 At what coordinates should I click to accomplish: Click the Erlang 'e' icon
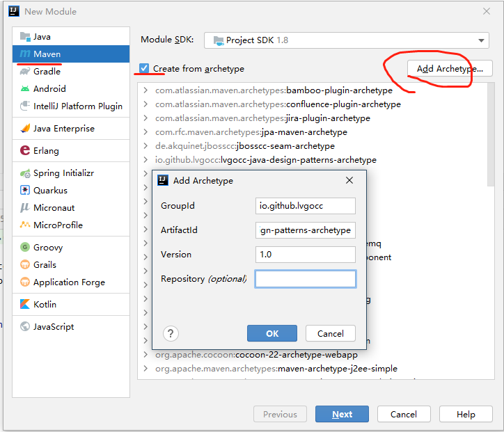pos(25,150)
